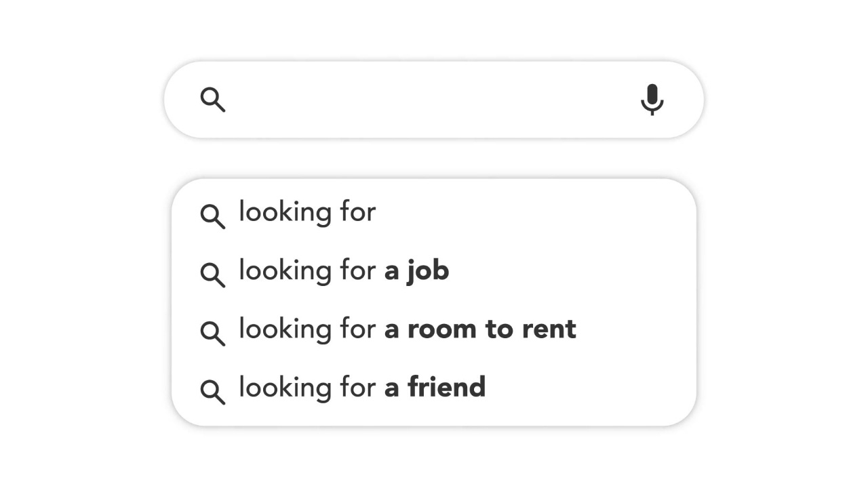
Task: Click the bold word "job" in the second suggestion
Action: coord(429,271)
